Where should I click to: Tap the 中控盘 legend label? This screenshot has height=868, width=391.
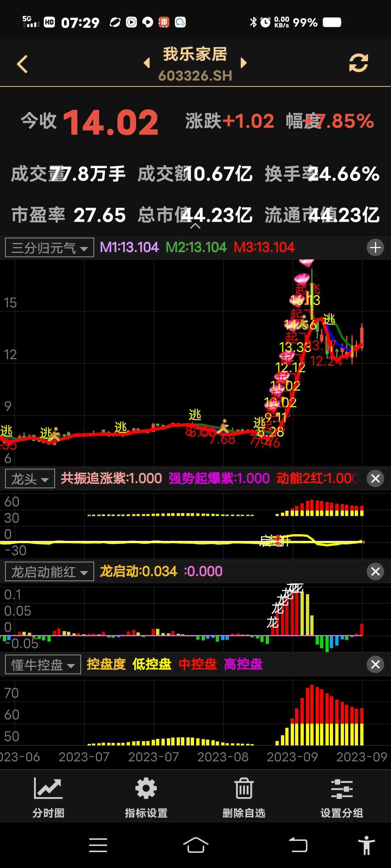coord(198,664)
